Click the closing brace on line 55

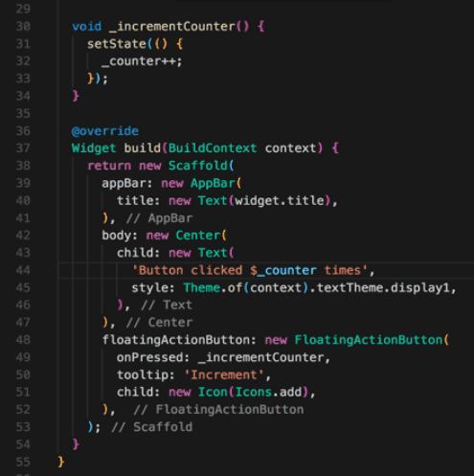(61, 462)
